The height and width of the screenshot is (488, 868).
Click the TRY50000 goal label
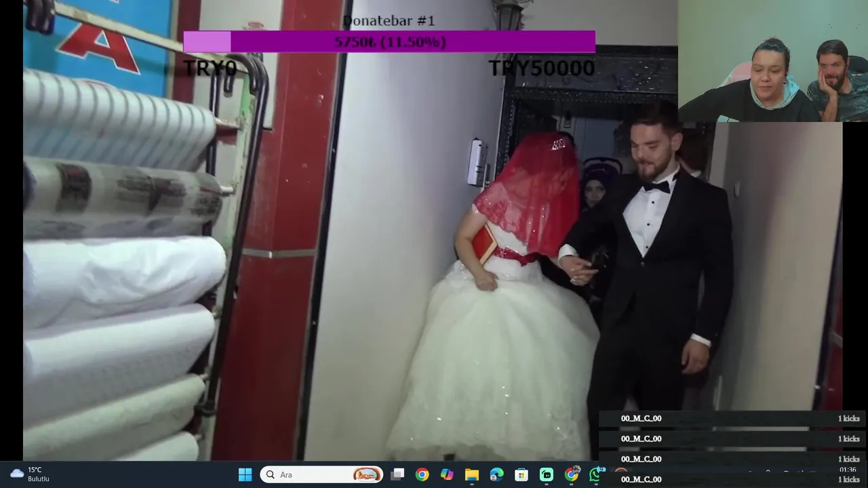[541, 68]
